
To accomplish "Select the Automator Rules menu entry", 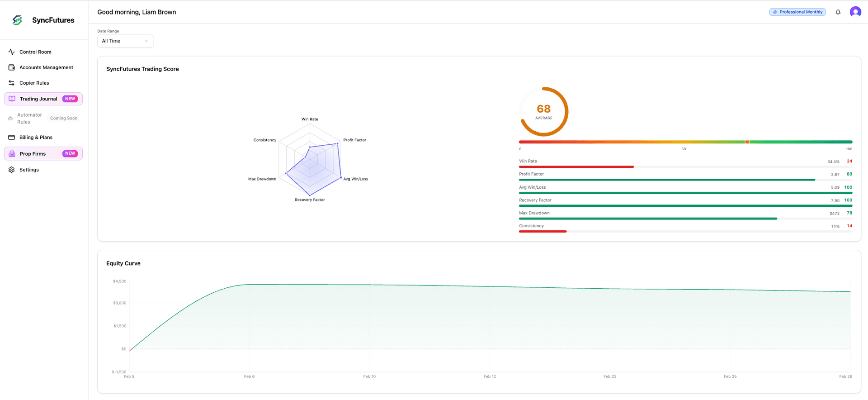I will click(29, 119).
